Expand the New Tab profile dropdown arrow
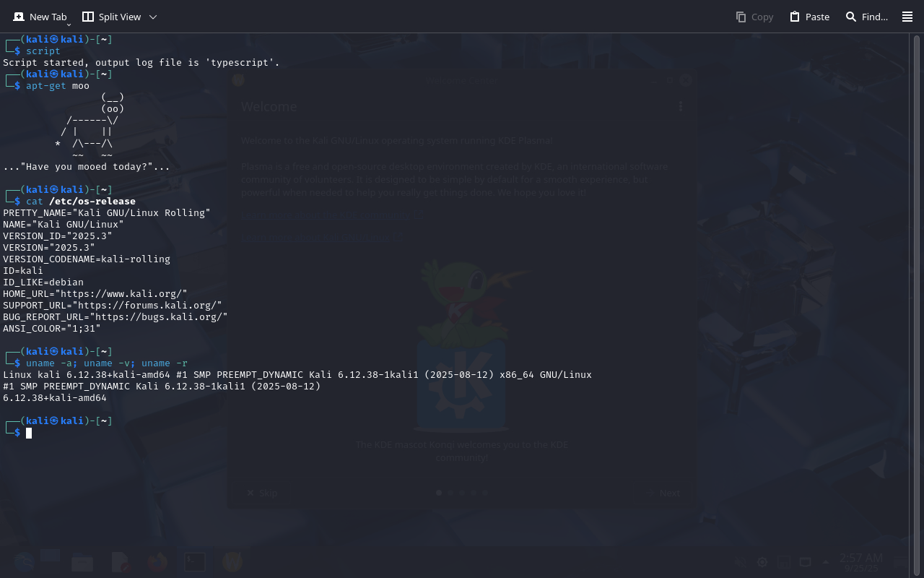The image size is (924, 578). click(x=69, y=25)
